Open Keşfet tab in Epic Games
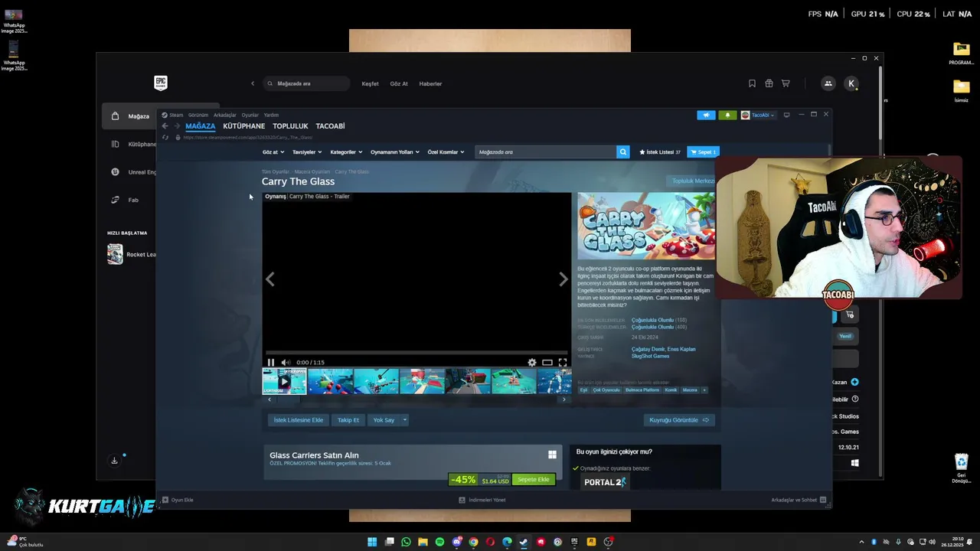The image size is (980, 551). (370, 83)
